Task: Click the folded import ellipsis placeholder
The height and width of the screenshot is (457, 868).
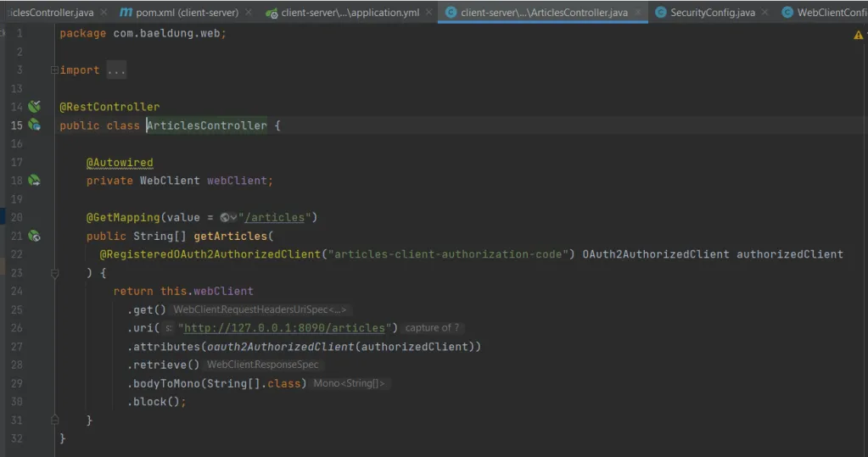Action: coord(116,70)
